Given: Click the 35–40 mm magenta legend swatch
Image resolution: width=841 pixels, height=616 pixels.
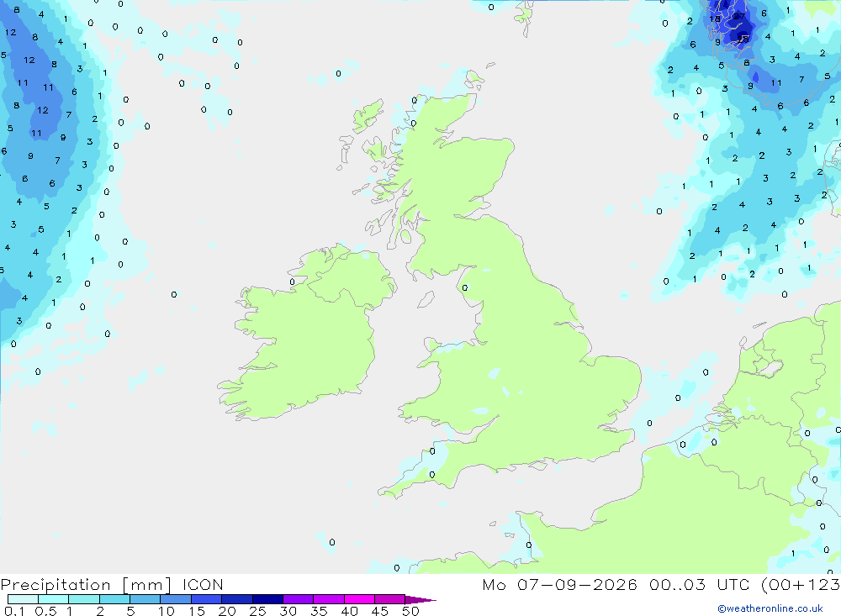Looking at the screenshot, I should (328, 599).
